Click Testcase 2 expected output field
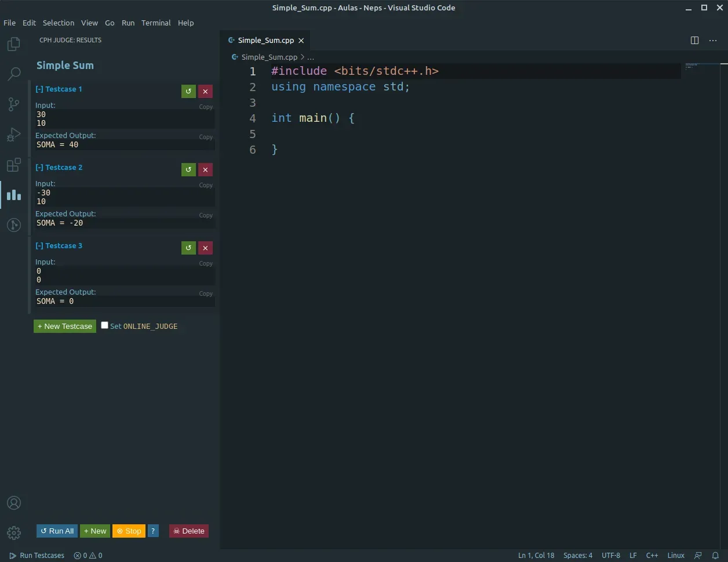This screenshot has height=562, width=728. (x=125, y=223)
